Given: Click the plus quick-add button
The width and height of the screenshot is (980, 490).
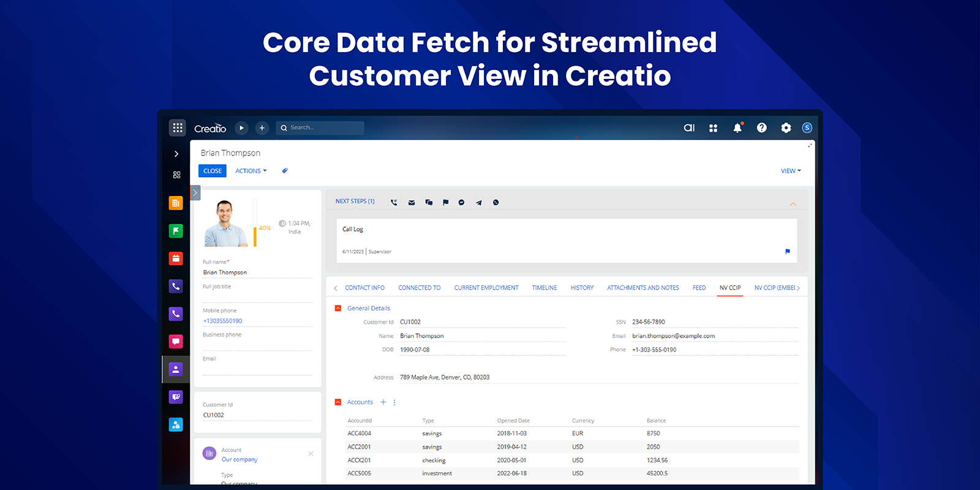Looking at the screenshot, I should (262, 128).
